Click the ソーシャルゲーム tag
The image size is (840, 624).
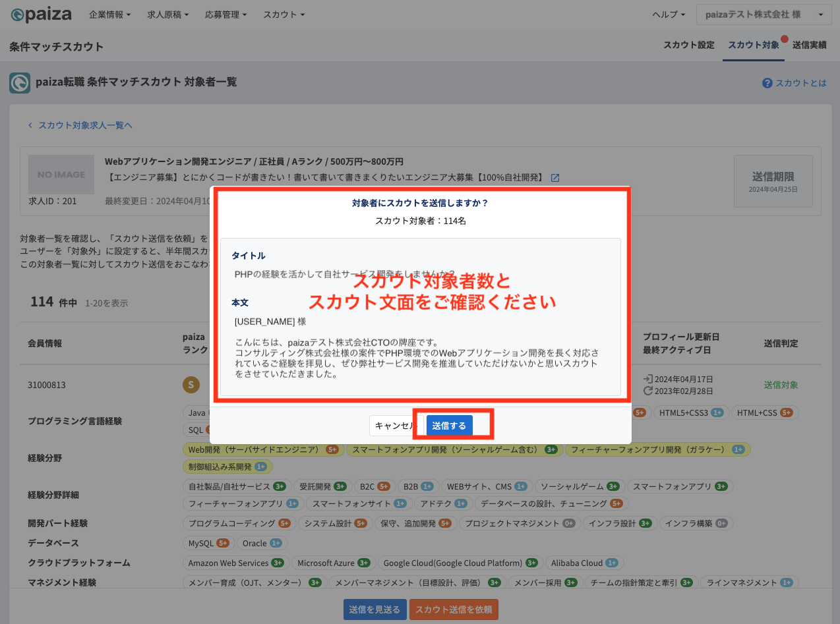coord(580,486)
